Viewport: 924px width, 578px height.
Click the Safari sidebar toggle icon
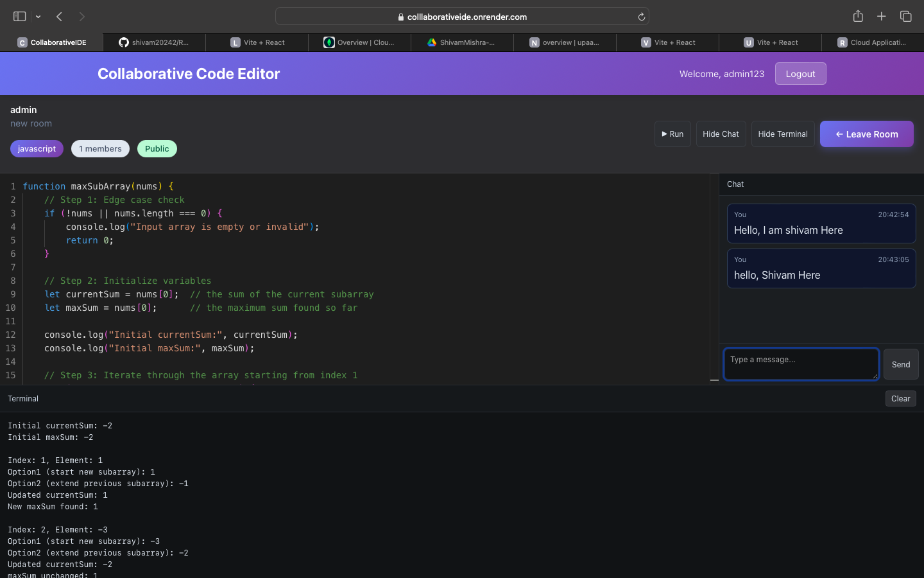pos(19,16)
